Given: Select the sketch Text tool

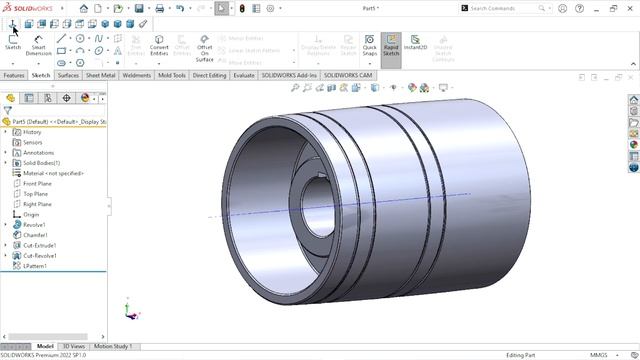Looking at the screenshot, I should coord(118,51).
